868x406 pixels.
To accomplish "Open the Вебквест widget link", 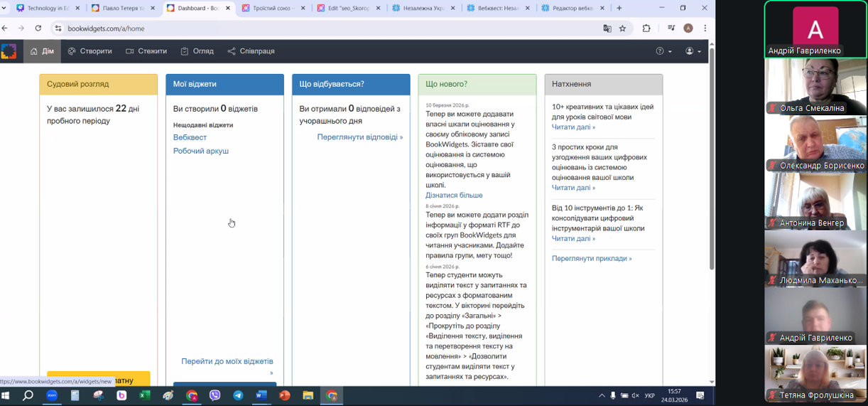I will tap(190, 137).
